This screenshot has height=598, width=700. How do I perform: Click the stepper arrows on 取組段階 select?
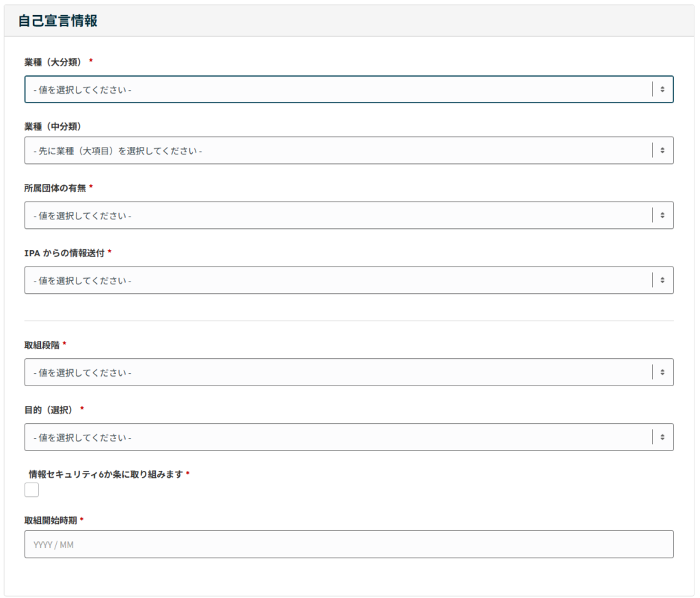tap(661, 372)
